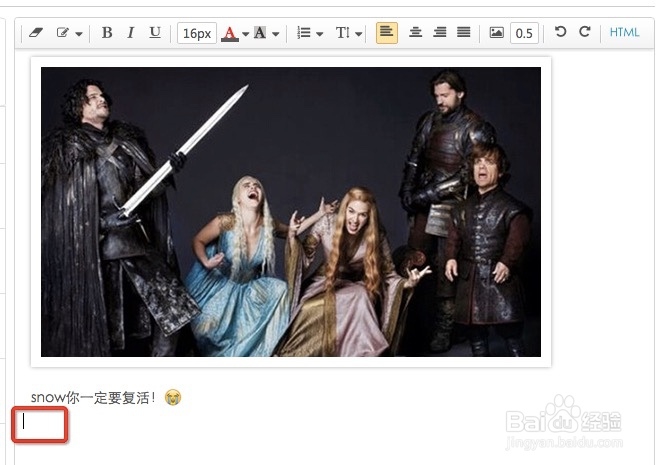
Task: Select the inserted group photo image
Action: [291, 212]
